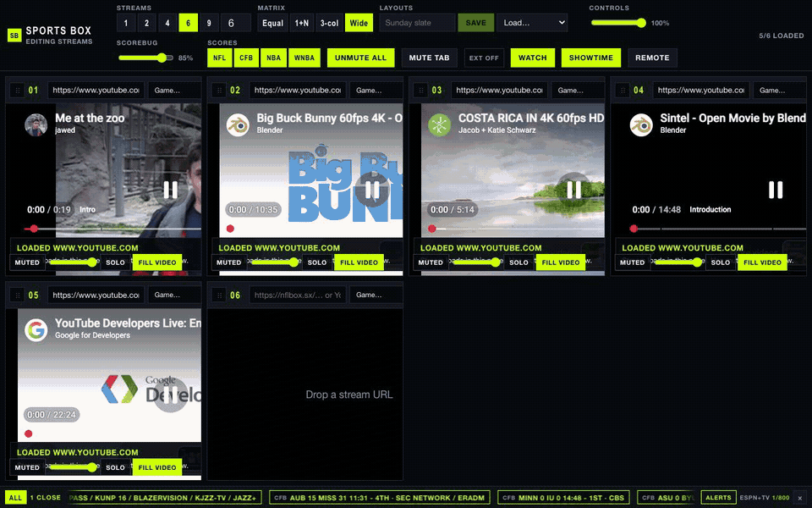This screenshot has height=508, width=812.
Task: Toggle MUTED on stream 02
Action: click(x=229, y=262)
